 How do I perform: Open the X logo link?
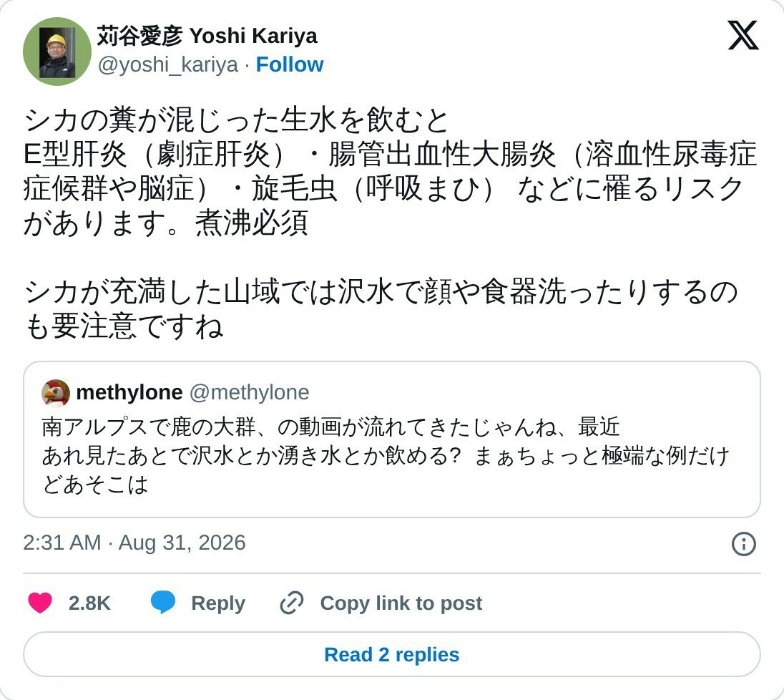(743, 36)
